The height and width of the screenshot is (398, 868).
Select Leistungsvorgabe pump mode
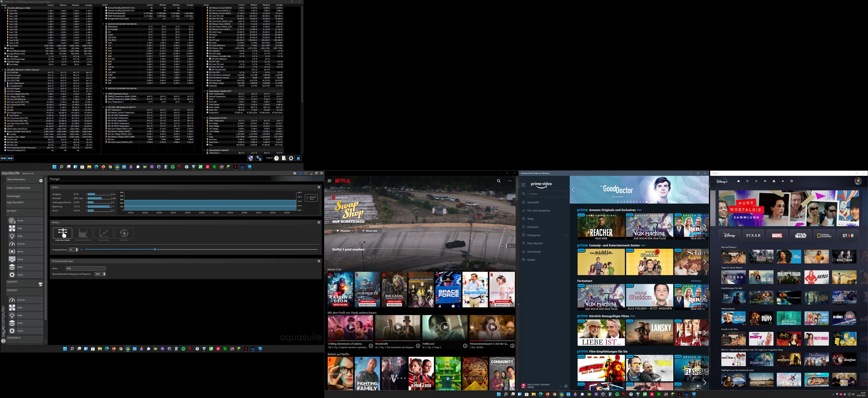tap(62, 233)
